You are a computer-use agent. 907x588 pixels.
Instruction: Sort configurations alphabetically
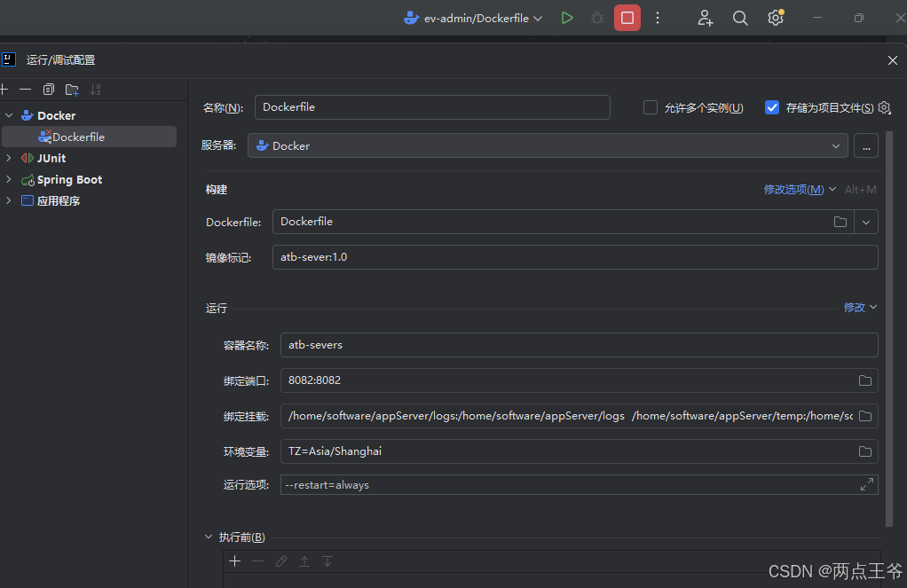(x=95, y=89)
